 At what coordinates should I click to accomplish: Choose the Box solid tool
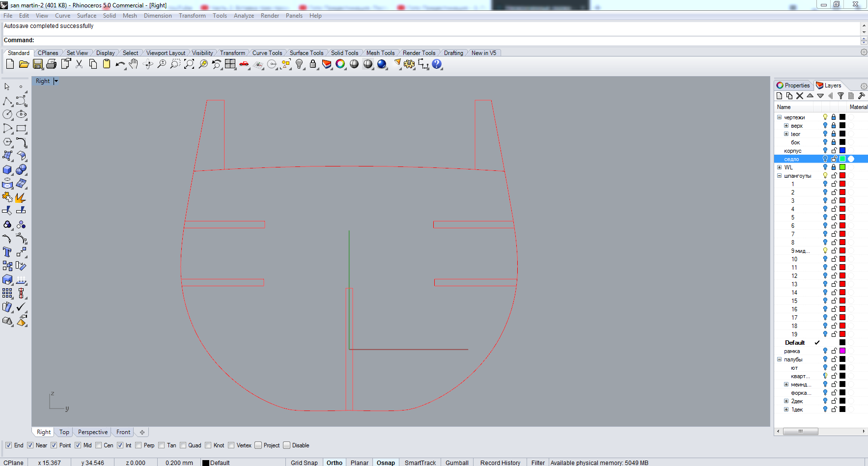tap(7, 170)
